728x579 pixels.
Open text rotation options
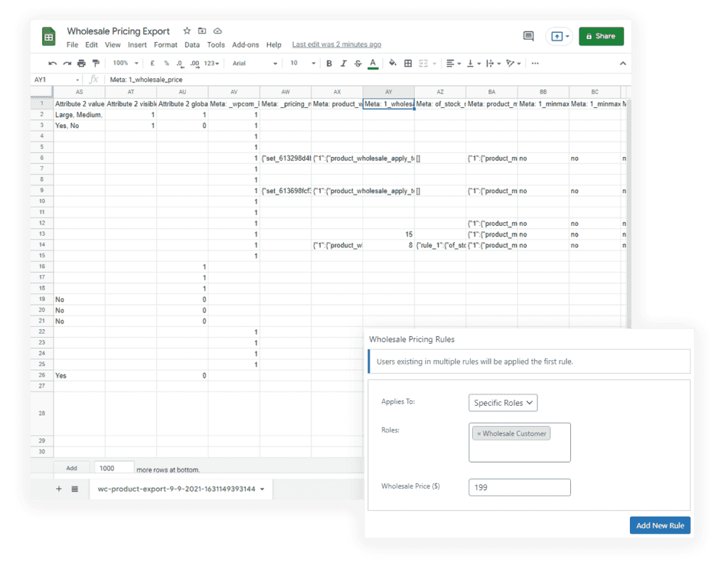coord(513,63)
